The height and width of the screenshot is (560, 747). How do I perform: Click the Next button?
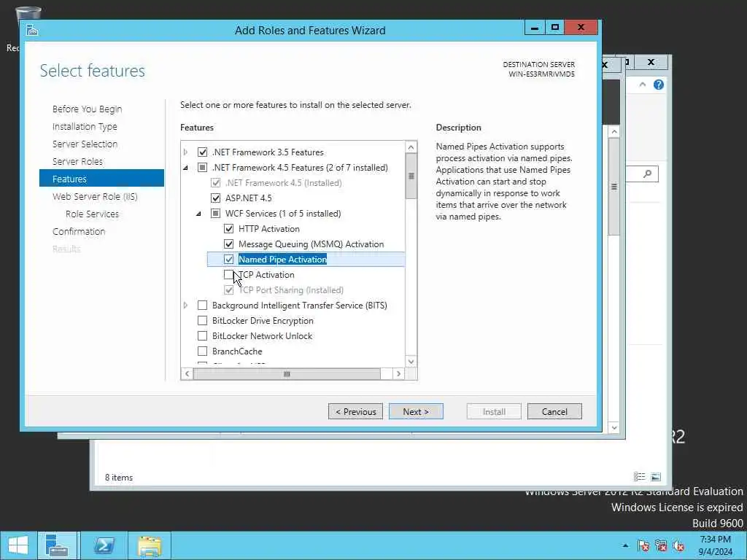tap(416, 411)
